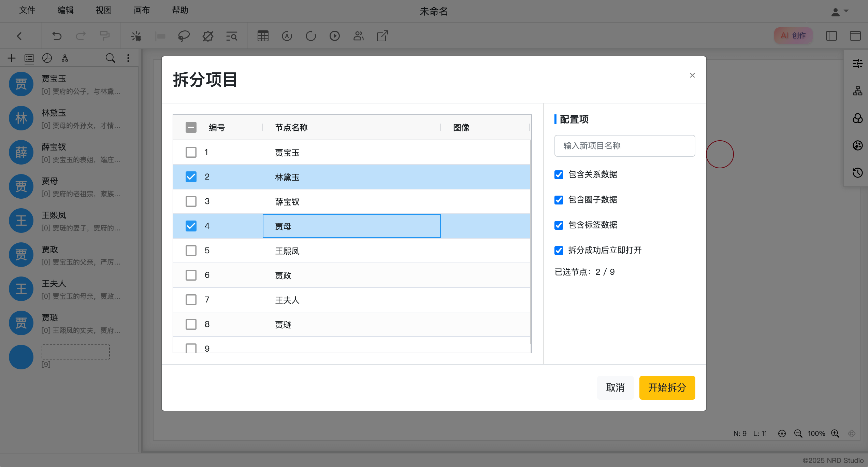868x467 pixels.
Task: Open the 视图 menu
Action: pos(104,10)
